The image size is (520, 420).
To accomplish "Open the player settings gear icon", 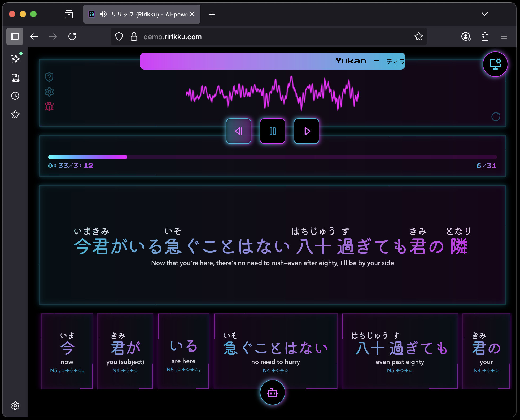I will pyautogui.click(x=49, y=92).
